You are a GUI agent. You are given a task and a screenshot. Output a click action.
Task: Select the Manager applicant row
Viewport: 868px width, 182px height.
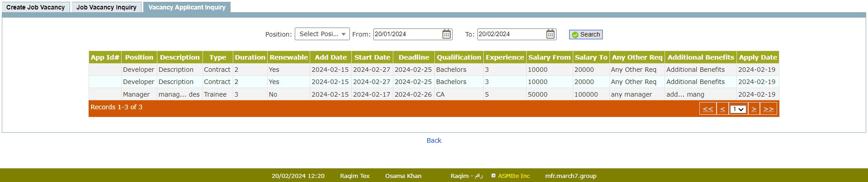136,94
